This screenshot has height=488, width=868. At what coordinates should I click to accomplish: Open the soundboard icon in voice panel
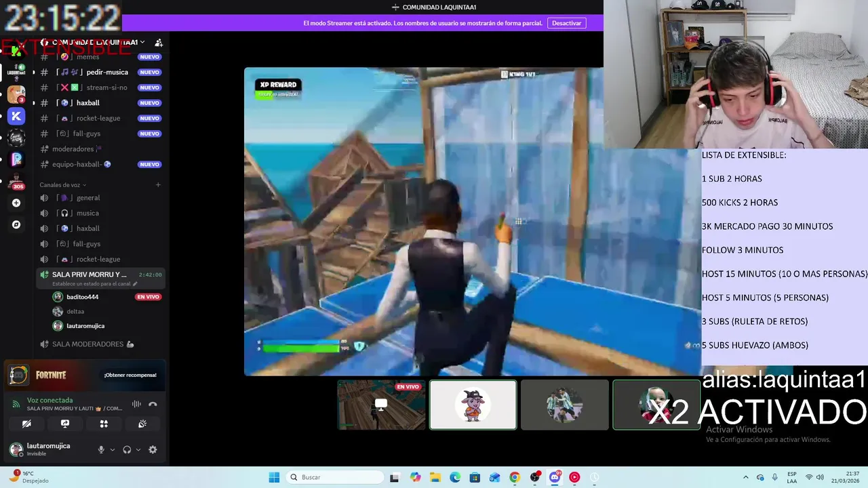(x=142, y=424)
